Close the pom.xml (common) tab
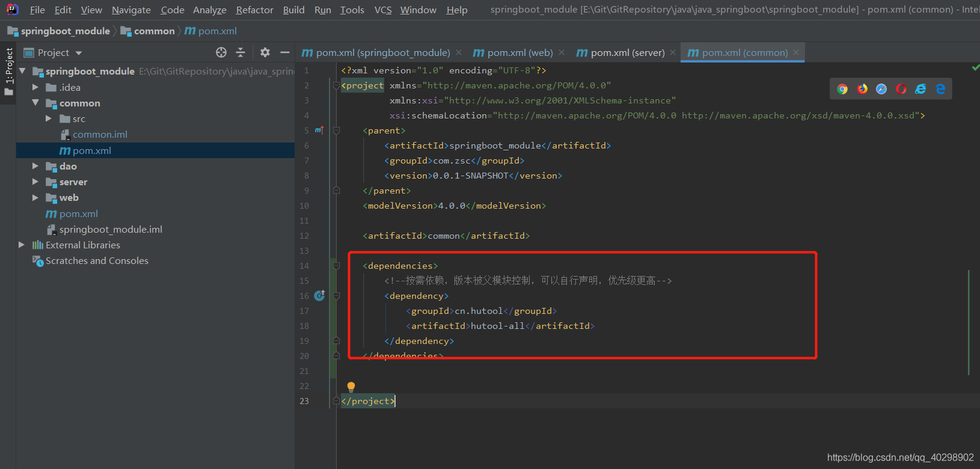The width and height of the screenshot is (980, 469). point(796,53)
